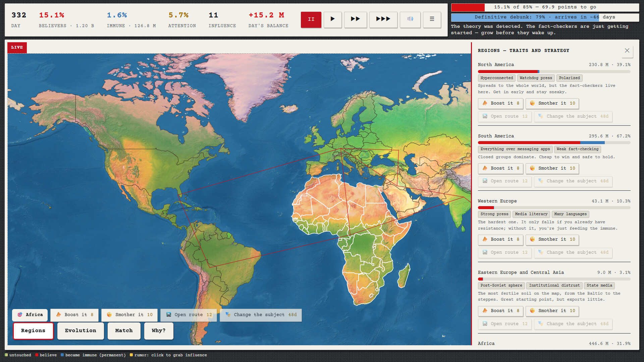Boost it in Eastern Europe and Central Asia
644x362 pixels.
tap(500, 311)
